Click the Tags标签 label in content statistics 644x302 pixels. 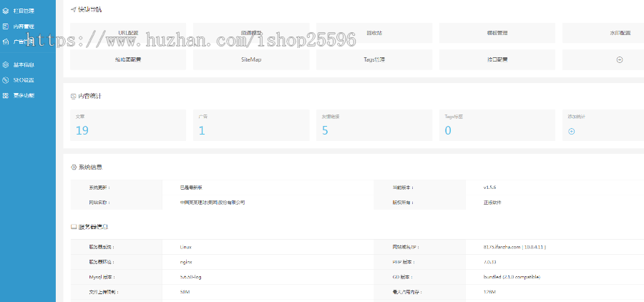coord(454,117)
